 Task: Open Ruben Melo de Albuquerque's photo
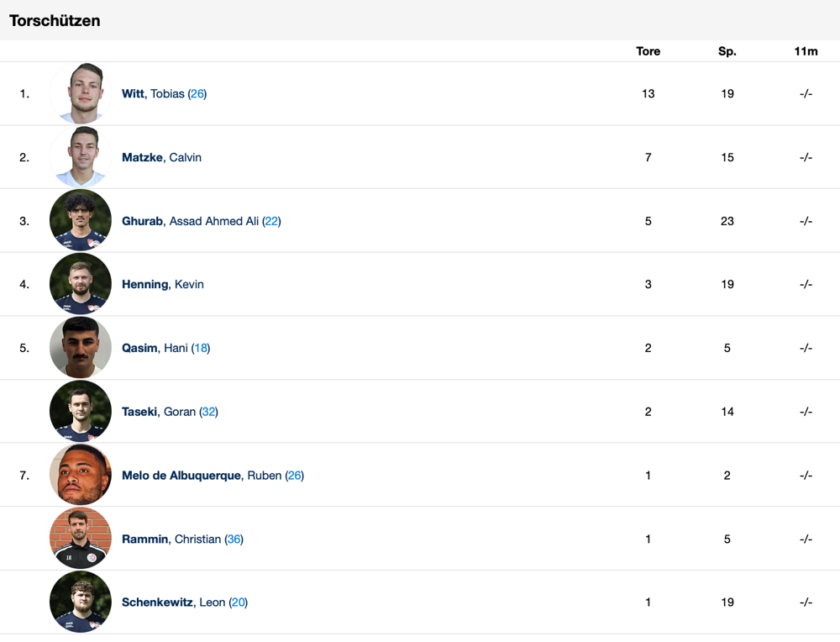[x=81, y=476]
